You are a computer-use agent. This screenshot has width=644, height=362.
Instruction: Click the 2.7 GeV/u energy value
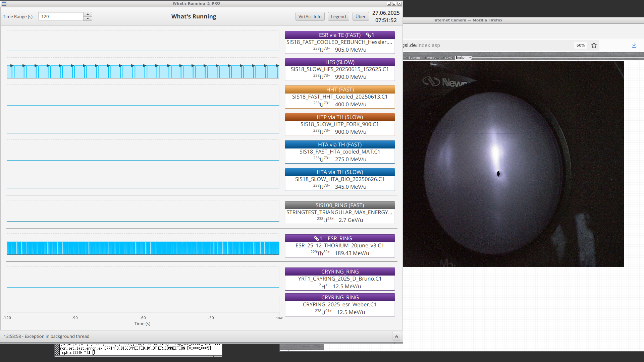(351, 220)
